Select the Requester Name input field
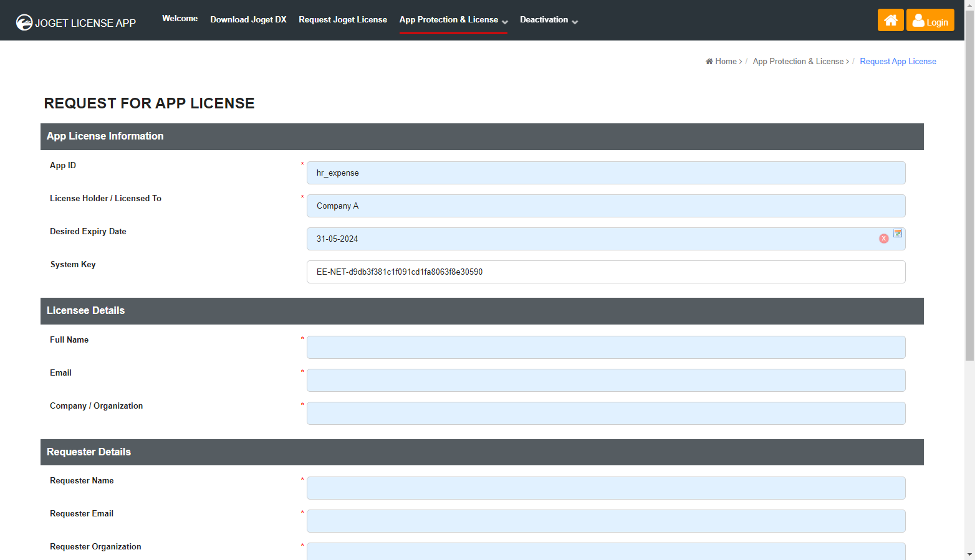 (x=605, y=488)
